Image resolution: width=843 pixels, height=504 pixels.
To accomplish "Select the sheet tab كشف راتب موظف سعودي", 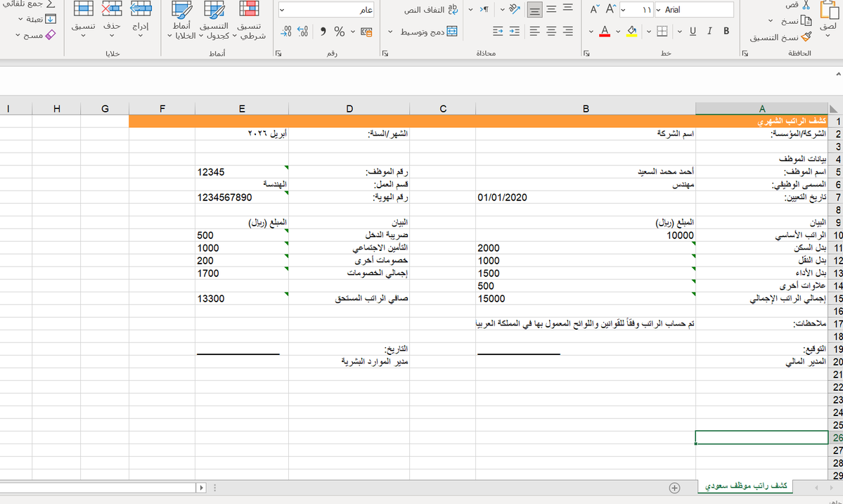I will [x=745, y=486].
